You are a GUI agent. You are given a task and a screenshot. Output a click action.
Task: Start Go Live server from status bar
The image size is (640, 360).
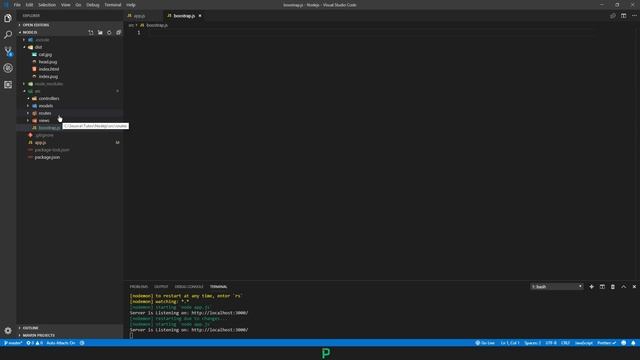point(485,343)
